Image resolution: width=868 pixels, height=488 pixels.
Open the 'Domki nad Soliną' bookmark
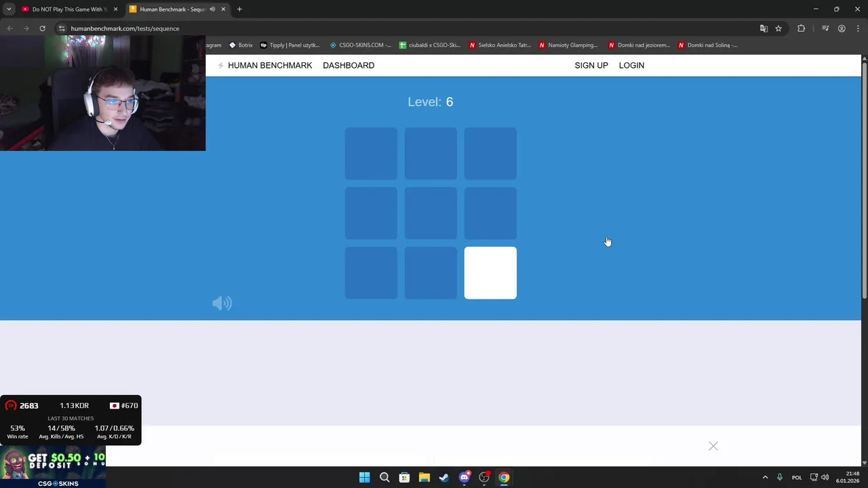[x=707, y=45]
